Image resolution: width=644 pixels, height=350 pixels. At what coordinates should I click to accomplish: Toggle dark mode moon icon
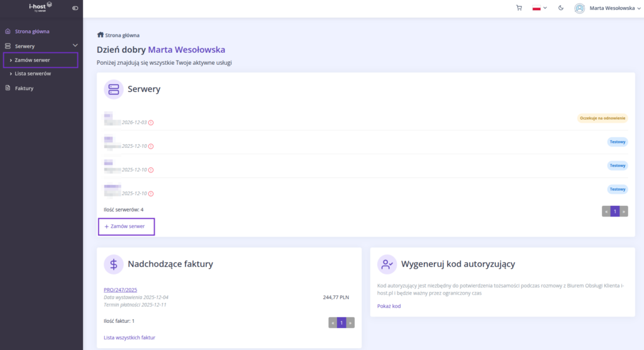pos(560,8)
